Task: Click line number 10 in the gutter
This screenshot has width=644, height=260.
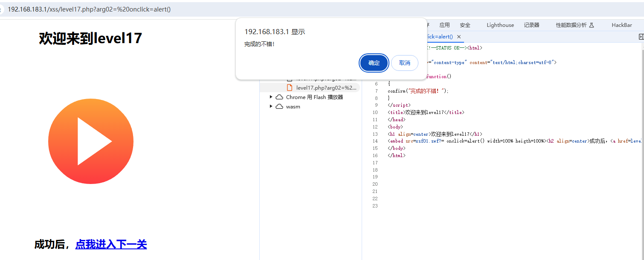Action: [x=375, y=112]
